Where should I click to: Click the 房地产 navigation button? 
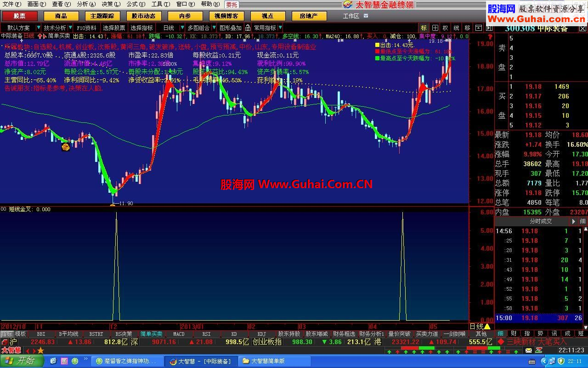tap(309, 16)
